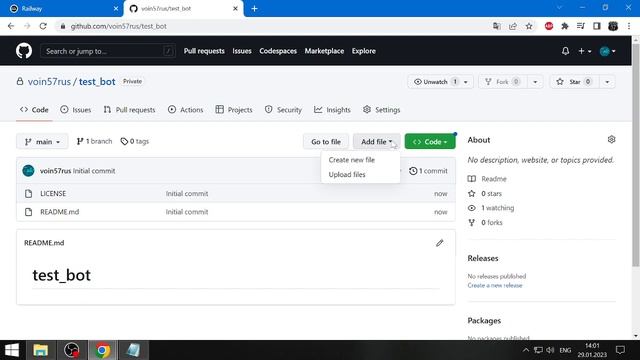Open the notepad app in taskbar
The image size is (640, 360).
coord(133,350)
